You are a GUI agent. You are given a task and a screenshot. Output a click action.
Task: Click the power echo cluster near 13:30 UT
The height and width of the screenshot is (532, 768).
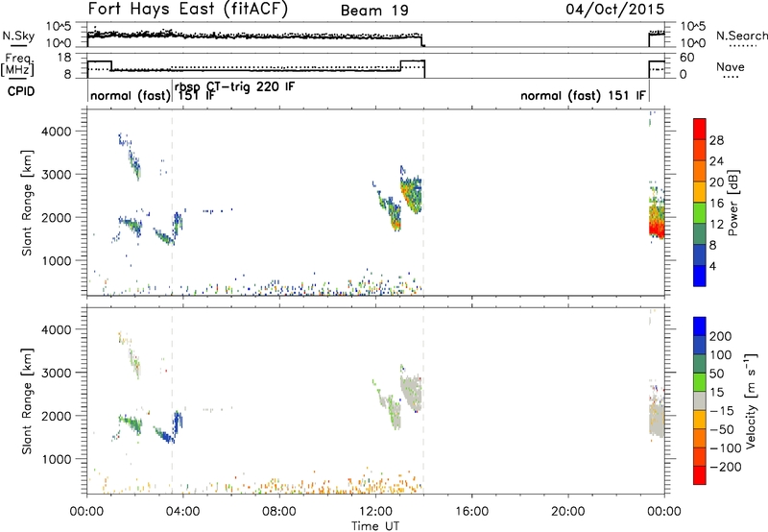412,194
